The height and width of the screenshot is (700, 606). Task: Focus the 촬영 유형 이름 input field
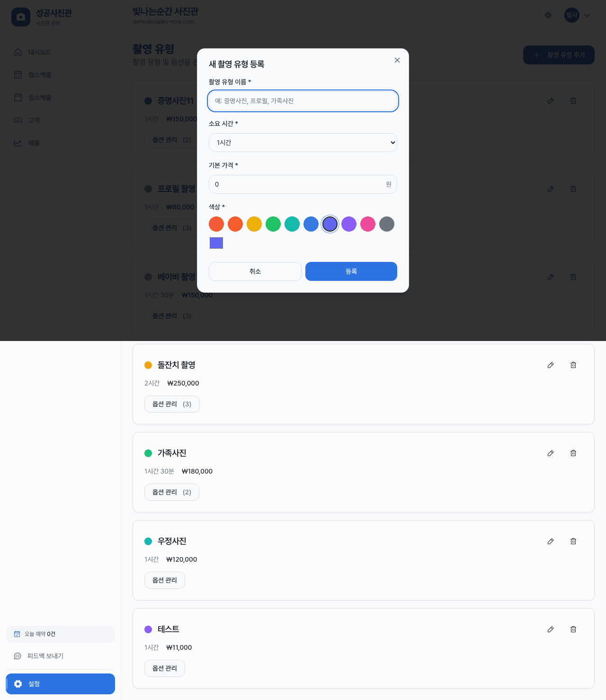303,101
